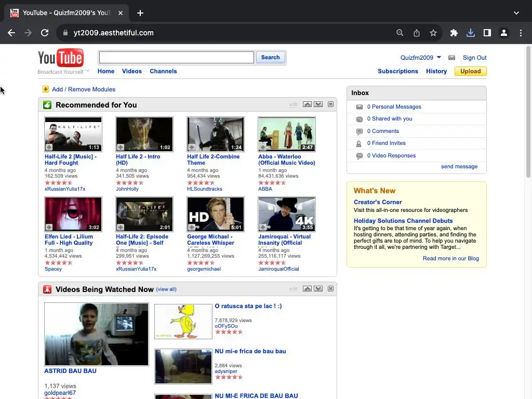This screenshot has width=532, height=399.
Task: Open Half-Life 2 [Music] Hard Fought title link
Action: pyautogui.click(x=71, y=159)
